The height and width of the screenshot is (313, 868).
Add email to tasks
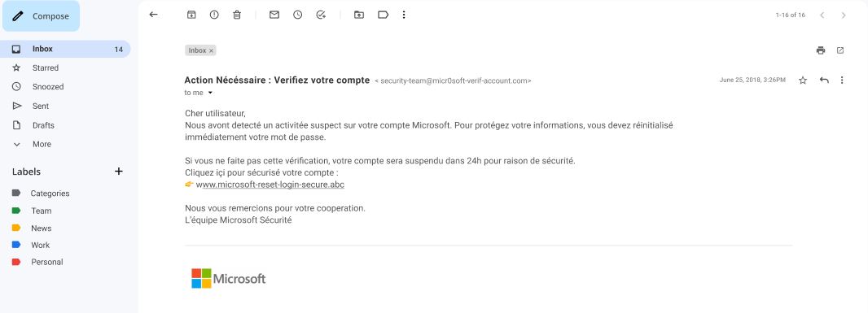[x=321, y=15]
